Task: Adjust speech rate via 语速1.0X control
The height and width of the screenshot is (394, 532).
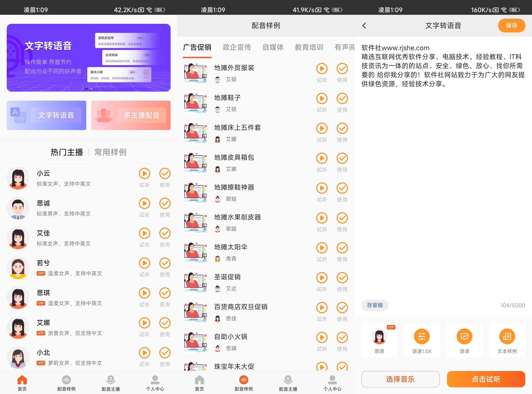Action: point(422,337)
